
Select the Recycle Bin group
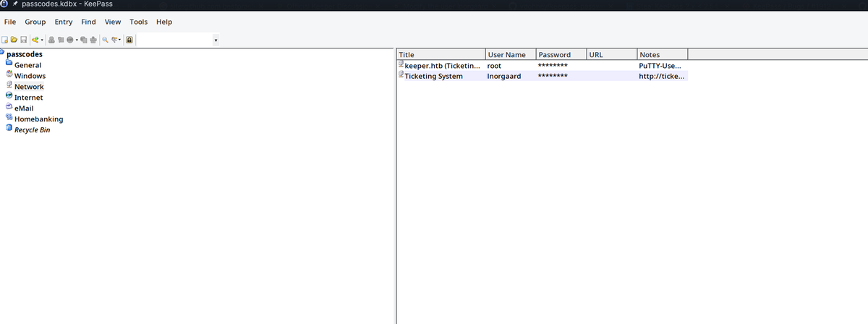tap(32, 130)
